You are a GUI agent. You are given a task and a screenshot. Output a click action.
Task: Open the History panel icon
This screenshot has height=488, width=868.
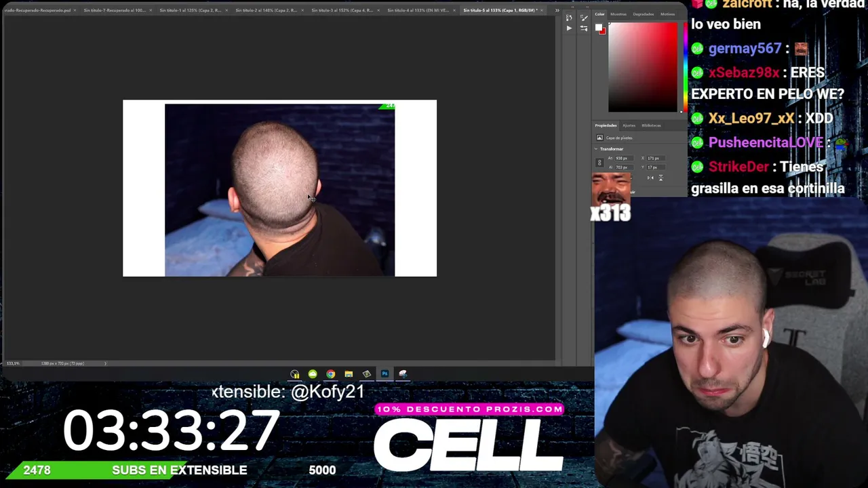(569, 18)
